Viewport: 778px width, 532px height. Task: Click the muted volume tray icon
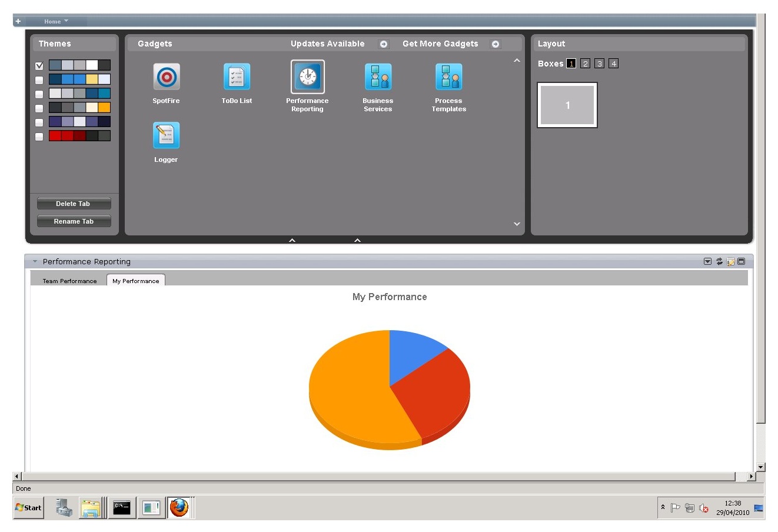[704, 508]
